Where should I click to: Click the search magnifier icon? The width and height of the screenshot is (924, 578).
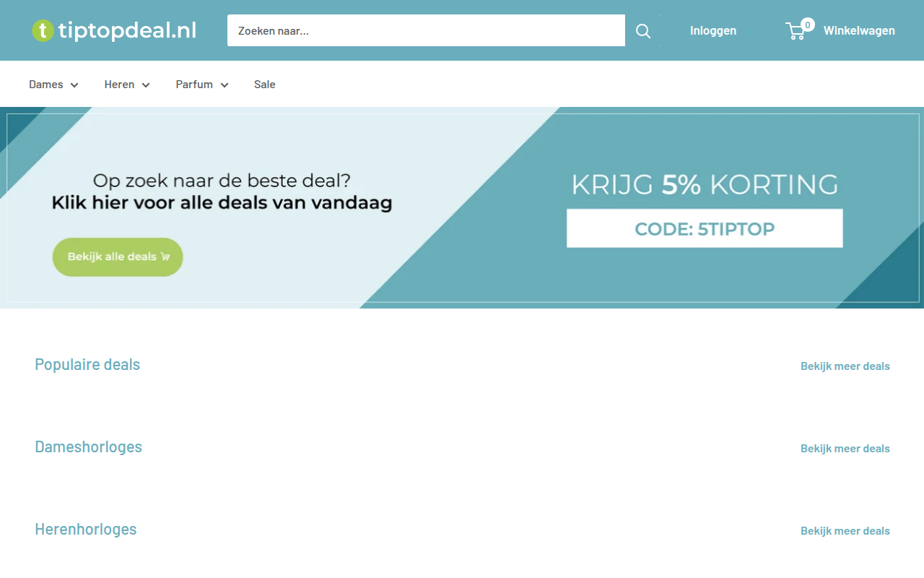643,30
